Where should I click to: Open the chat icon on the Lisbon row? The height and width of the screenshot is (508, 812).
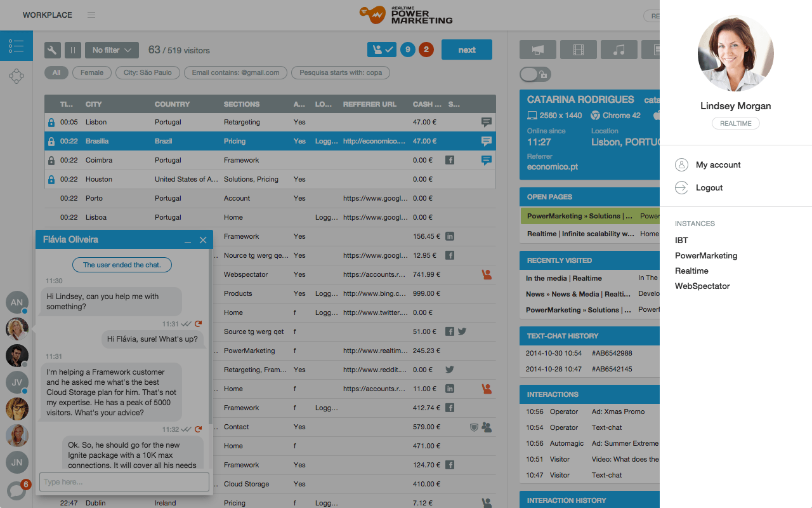pyautogui.click(x=487, y=122)
